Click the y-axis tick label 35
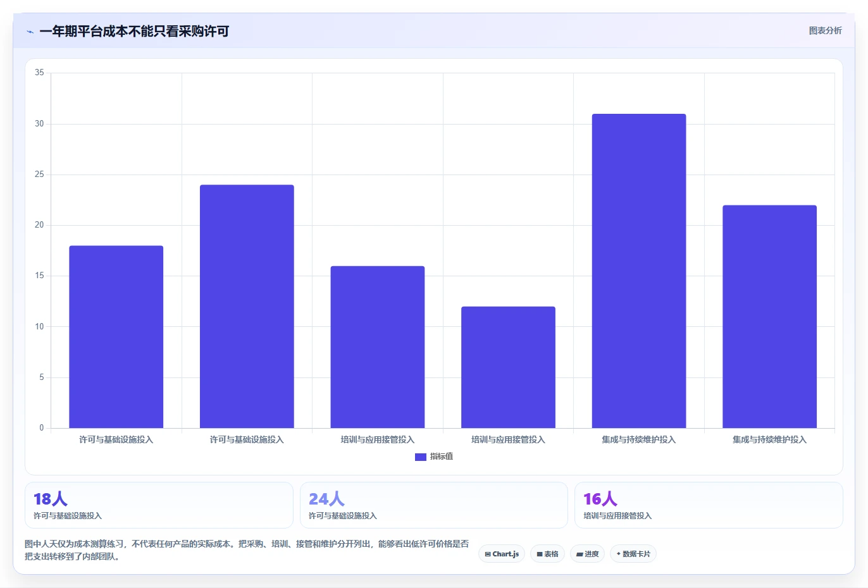Image resolution: width=868 pixels, height=588 pixels. click(39, 73)
